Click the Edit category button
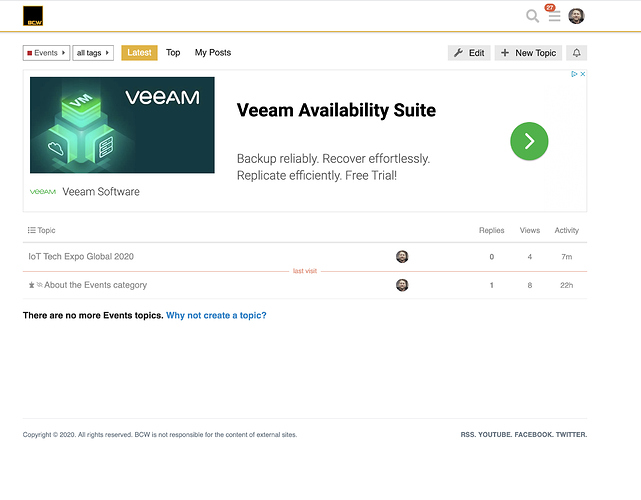Viewport: 641px width, 500px height. (469, 53)
